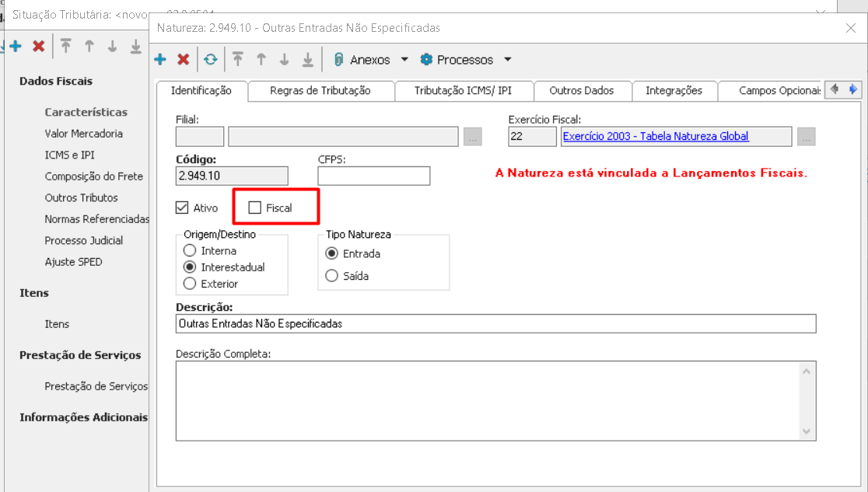Open ICMS e IPI in the sidebar

[x=70, y=155]
